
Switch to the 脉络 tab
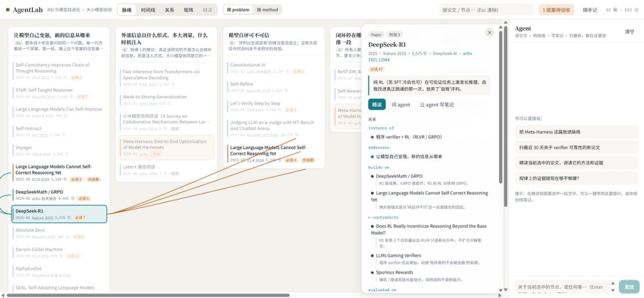pyautogui.click(x=127, y=10)
